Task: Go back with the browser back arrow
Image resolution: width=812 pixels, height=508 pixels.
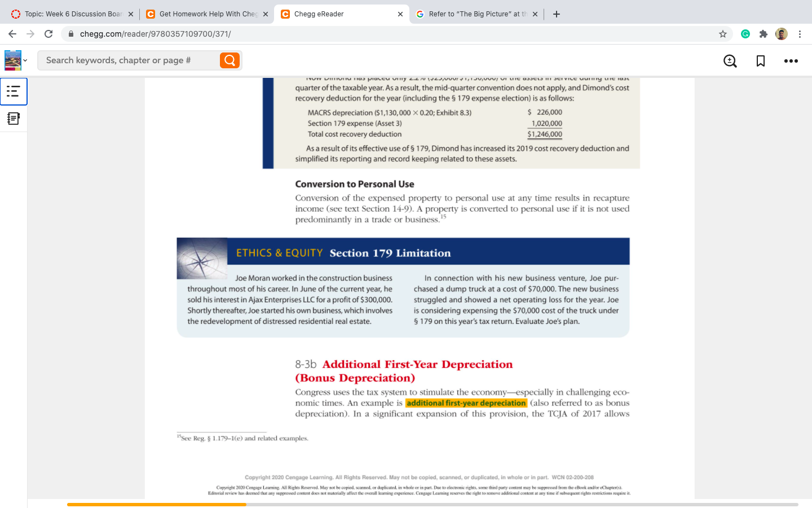Action: pyautogui.click(x=12, y=34)
